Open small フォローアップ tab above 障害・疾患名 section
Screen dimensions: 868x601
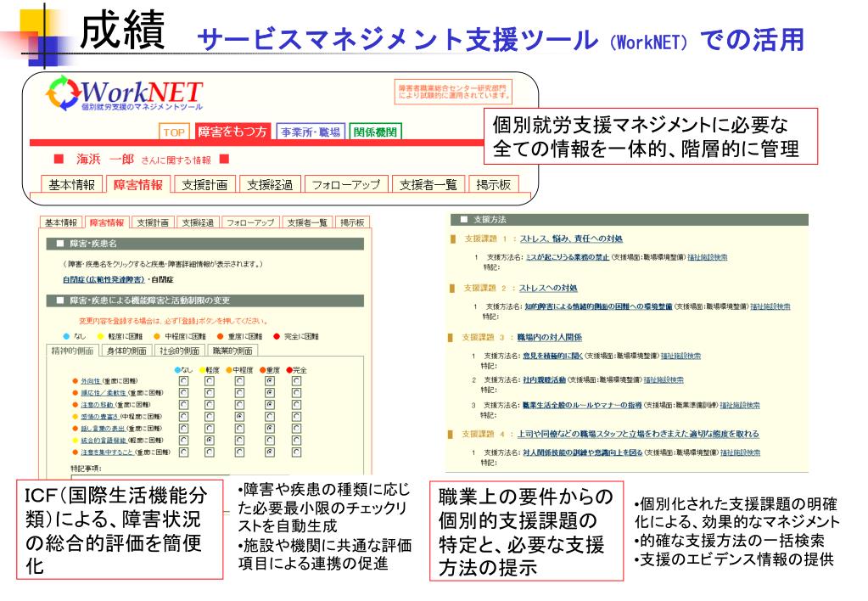click(250, 222)
